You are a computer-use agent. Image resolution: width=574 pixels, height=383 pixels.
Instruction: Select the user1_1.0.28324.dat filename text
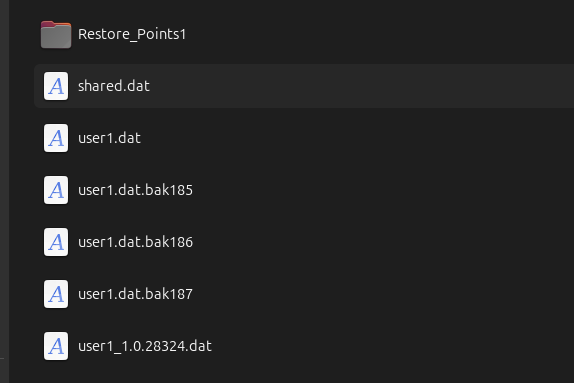tap(145, 346)
